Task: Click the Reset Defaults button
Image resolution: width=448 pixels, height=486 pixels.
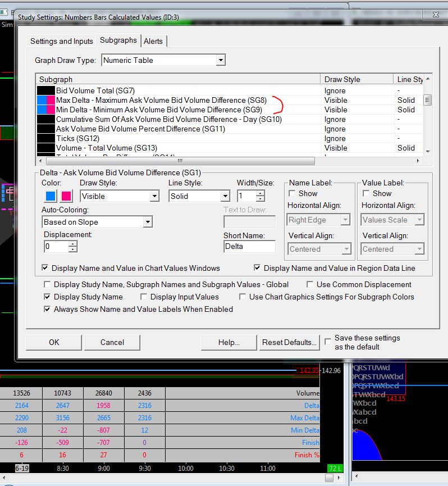Action: 289,342
